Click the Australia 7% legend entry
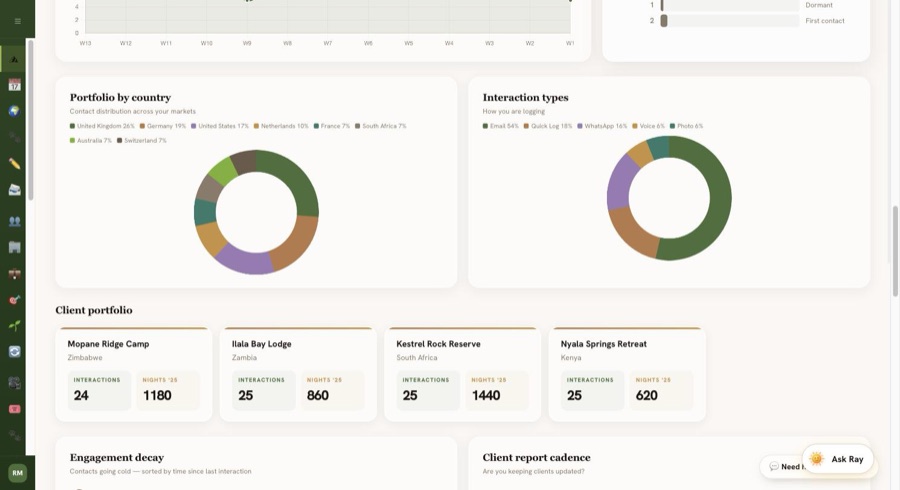The width and height of the screenshot is (900, 490). pos(91,140)
